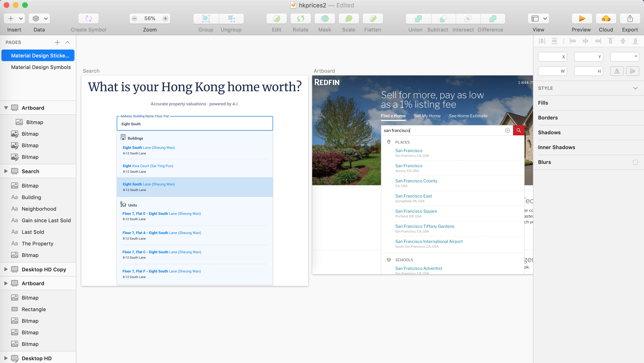Click the X position input field
This screenshot has height=363, width=644.
(552, 57)
